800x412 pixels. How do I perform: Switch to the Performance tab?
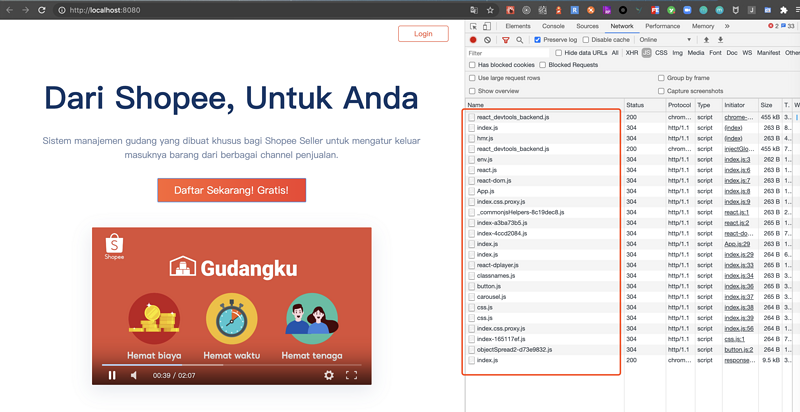(x=662, y=26)
